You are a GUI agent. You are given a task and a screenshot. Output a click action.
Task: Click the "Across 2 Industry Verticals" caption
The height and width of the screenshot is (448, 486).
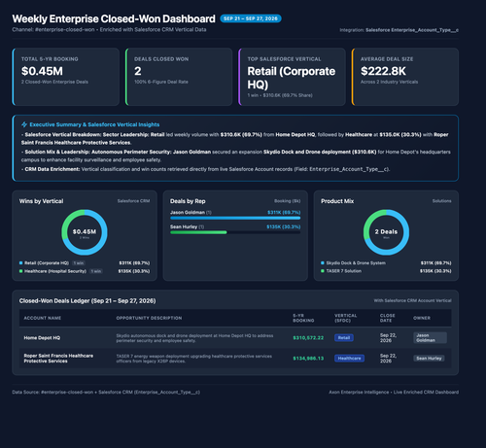coord(389,82)
